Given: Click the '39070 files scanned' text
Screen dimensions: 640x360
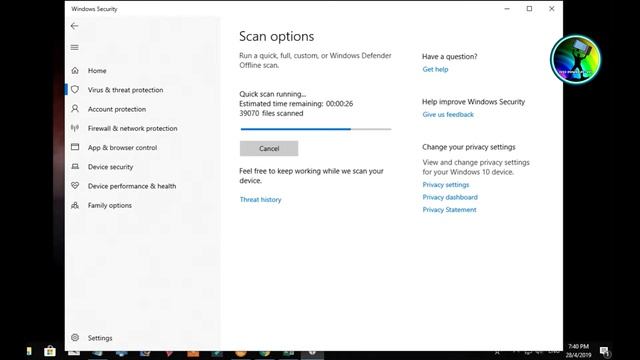Looking at the screenshot, I should pyautogui.click(x=271, y=113).
